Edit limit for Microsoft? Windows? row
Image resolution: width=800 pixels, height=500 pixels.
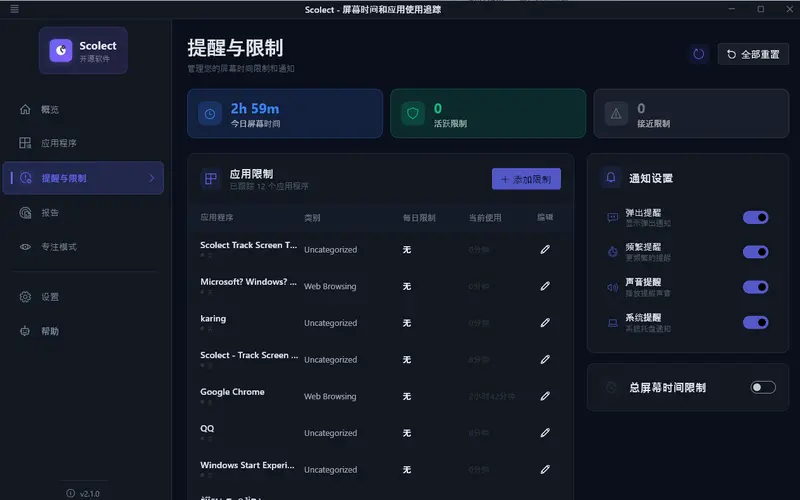click(x=545, y=286)
